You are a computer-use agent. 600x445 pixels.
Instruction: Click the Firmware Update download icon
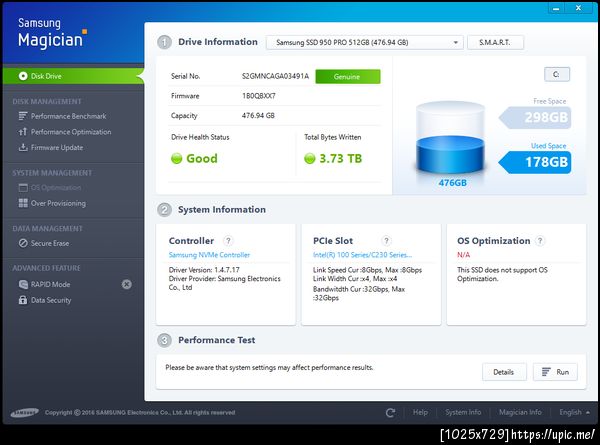click(23, 147)
